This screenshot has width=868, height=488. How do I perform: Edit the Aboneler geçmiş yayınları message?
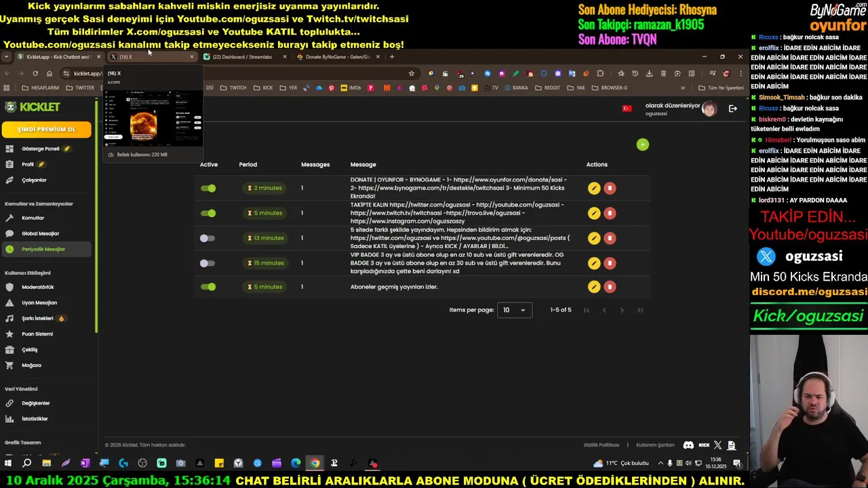pyautogui.click(x=594, y=287)
